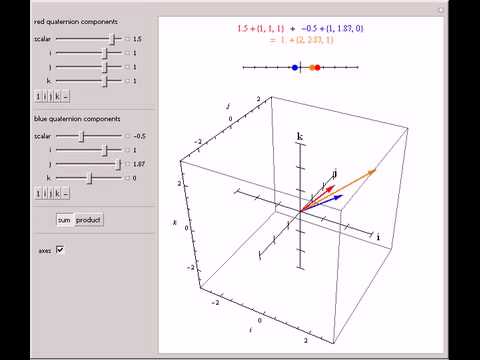Click blue quaternion j slider thumb
480x360 pixels.
tap(118, 164)
